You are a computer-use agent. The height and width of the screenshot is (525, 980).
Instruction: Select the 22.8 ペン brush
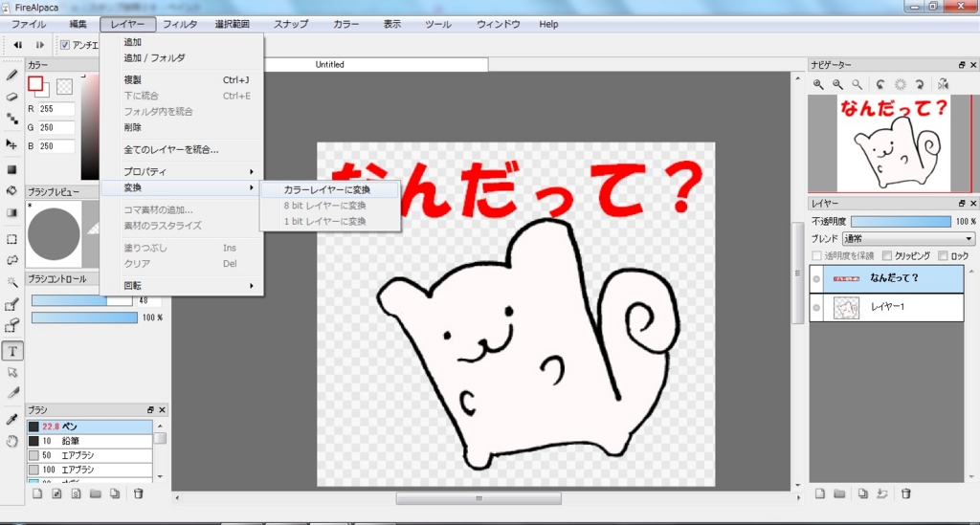(90, 427)
